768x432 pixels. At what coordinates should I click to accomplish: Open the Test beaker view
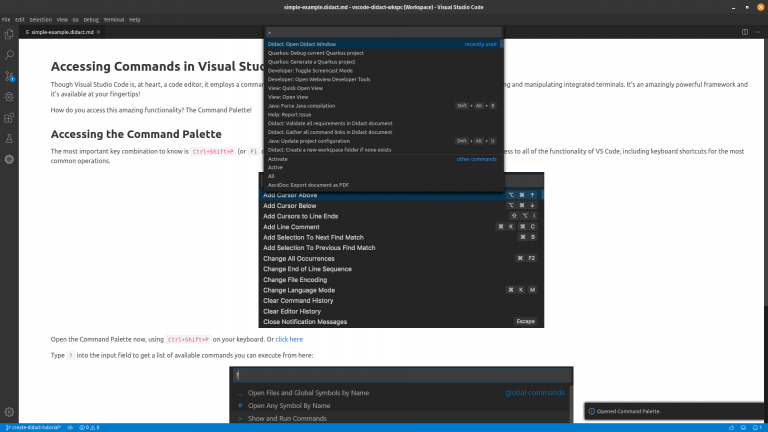coord(9,138)
